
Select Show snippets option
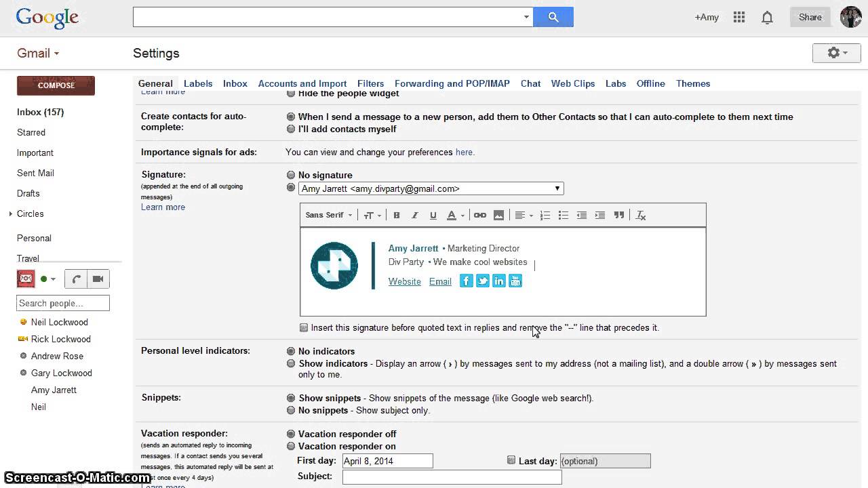point(291,398)
